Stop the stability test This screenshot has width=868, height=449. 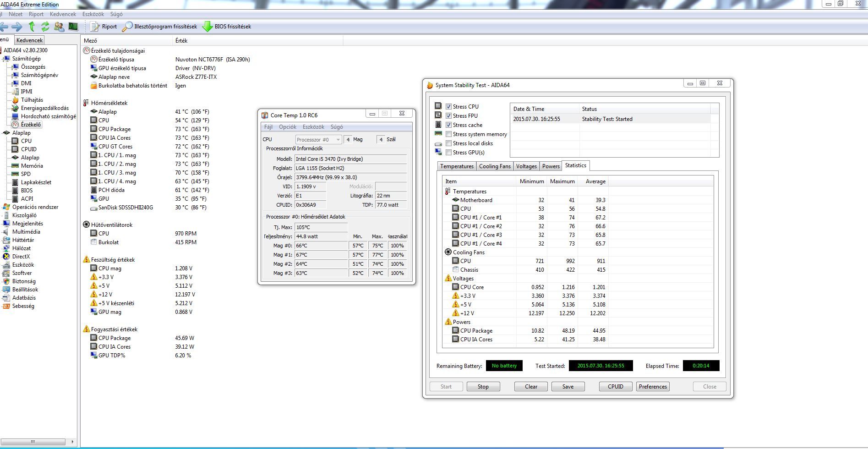(x=483, y=387)
